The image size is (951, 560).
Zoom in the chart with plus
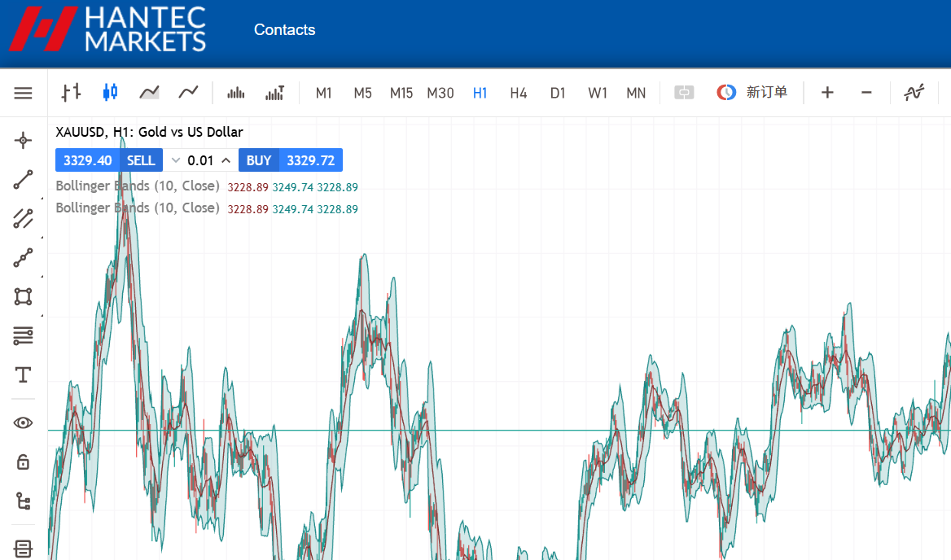(827, 93)
